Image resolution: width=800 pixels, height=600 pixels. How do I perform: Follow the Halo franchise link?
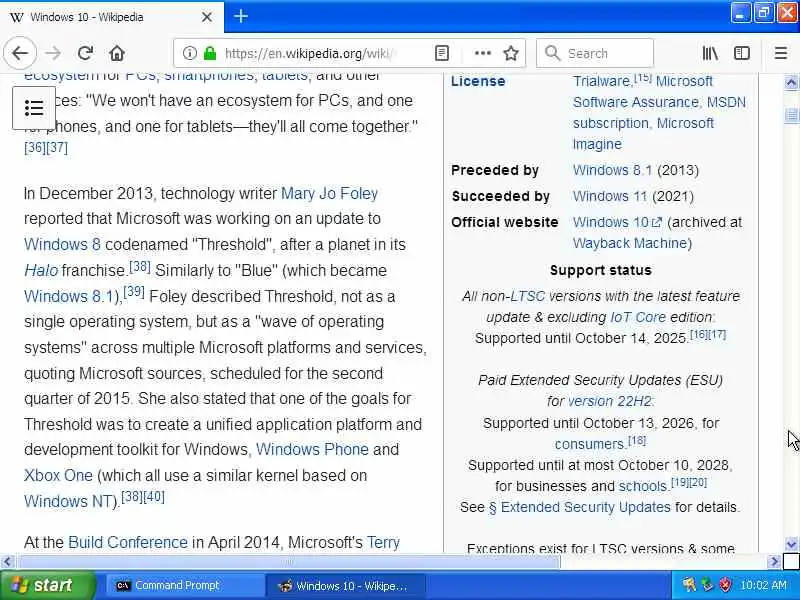coord(41,270)
